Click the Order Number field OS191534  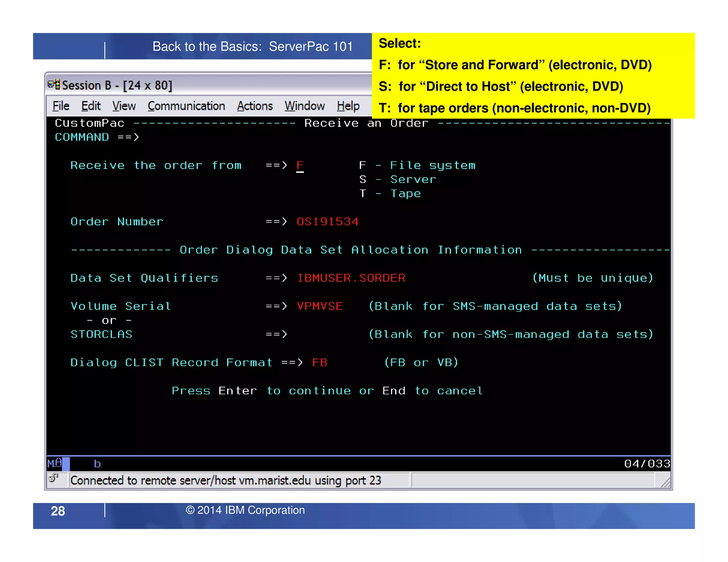[x=327, y=222]
